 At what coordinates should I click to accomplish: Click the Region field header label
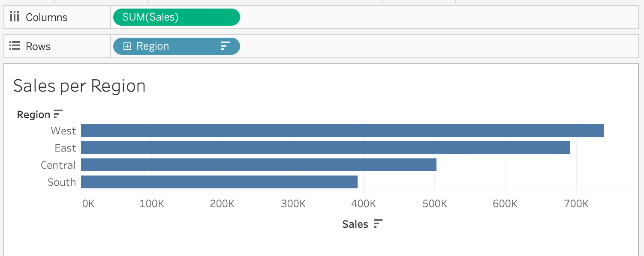pos(33,115)
